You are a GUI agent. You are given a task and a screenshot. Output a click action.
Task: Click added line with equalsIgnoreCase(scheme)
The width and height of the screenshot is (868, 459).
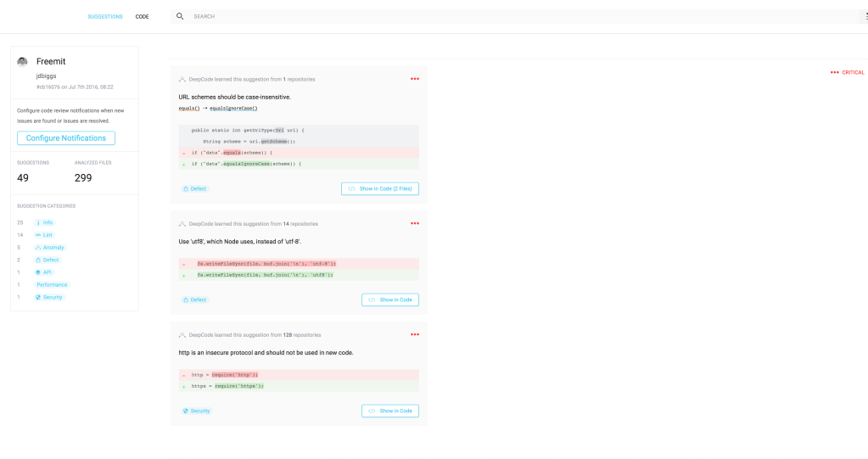299,164
